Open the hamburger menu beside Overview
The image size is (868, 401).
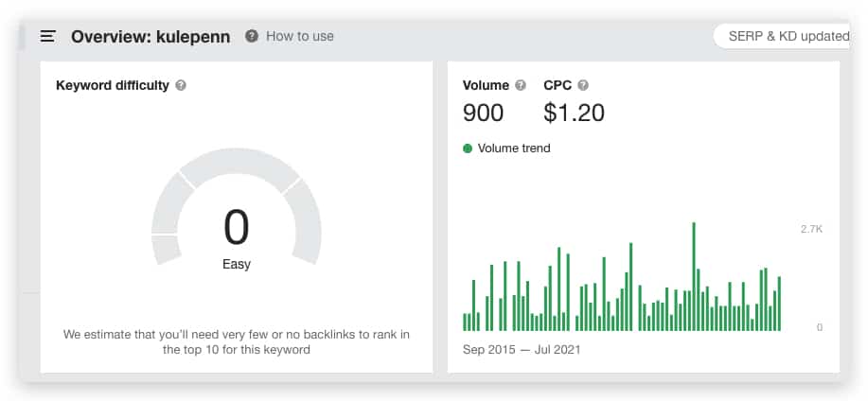[x=47, y=37]
